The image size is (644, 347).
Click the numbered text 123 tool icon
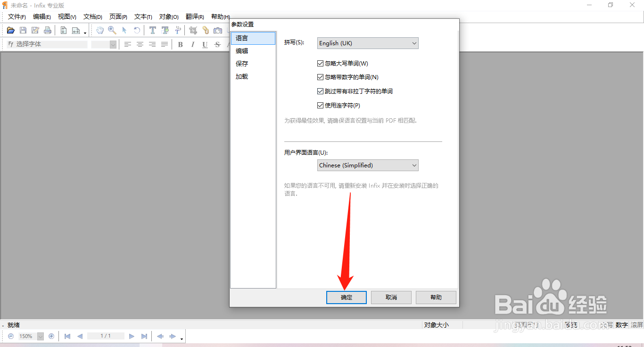pyautogui.click(x=178, y=30)
